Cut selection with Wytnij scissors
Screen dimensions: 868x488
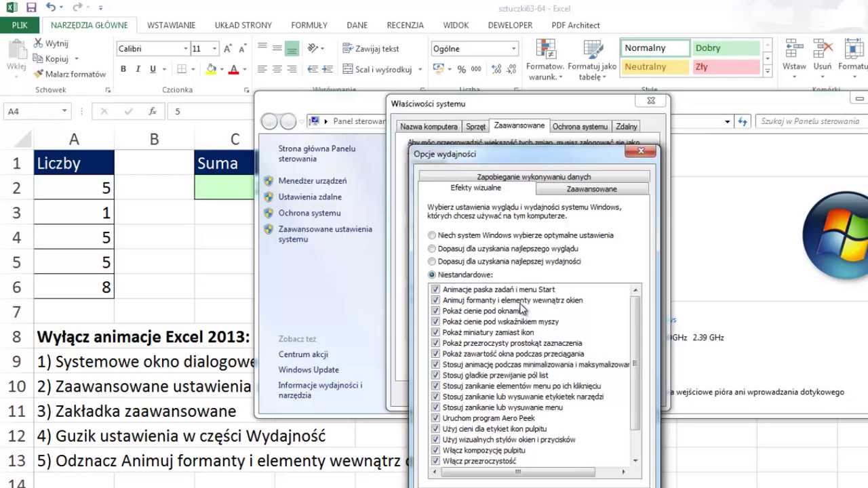tap(52, 43)
